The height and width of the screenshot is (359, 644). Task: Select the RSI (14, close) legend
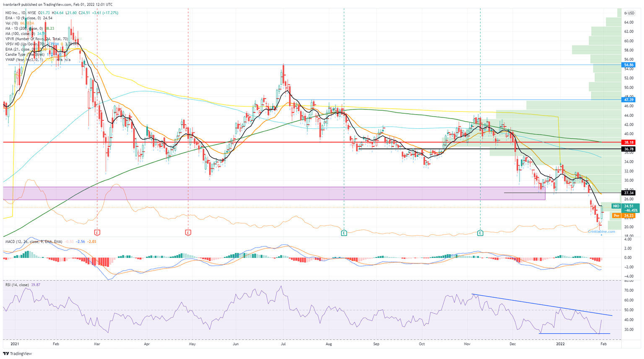click(x=17, y=285)
